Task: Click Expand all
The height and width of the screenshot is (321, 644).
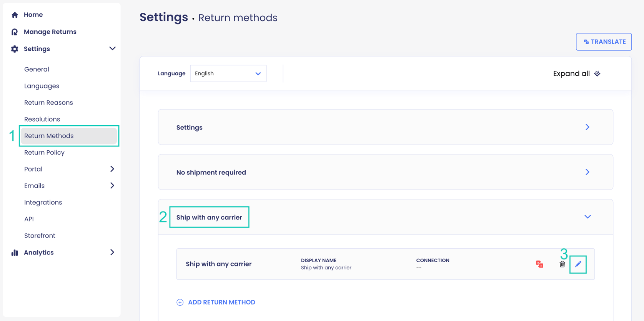Action: [576, 73]
